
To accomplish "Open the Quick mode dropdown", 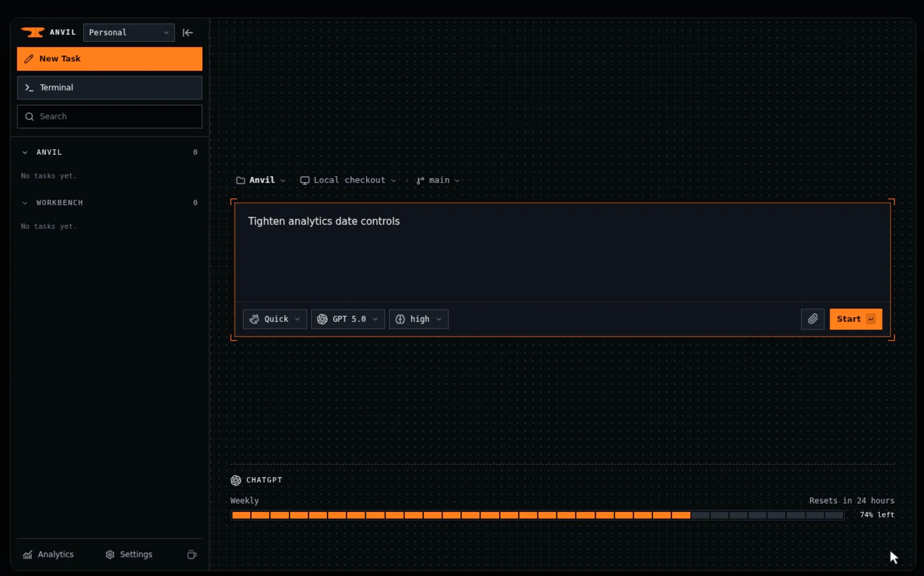I will point(275,319).
